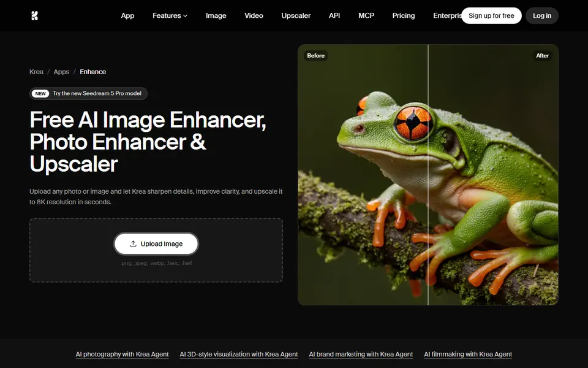Expand the Features dropdown chevron
The width and height of the screenshot is (588, 368).
click(185, 16)
